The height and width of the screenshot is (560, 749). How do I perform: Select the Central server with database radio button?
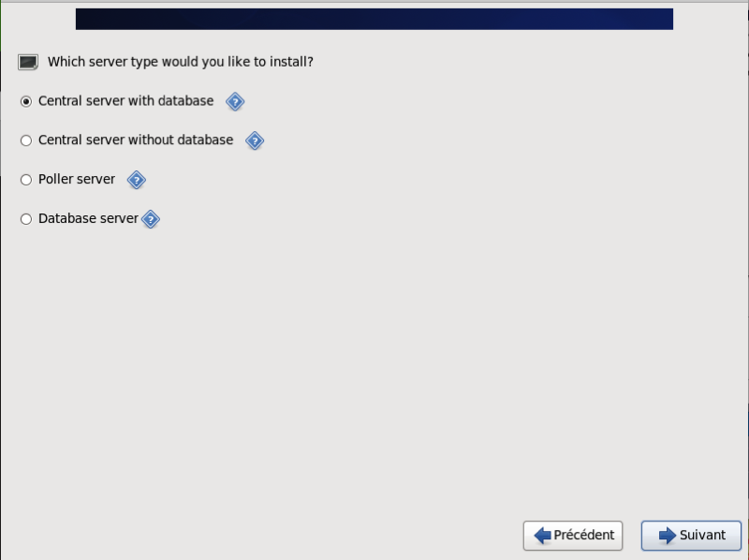point(26,101)
